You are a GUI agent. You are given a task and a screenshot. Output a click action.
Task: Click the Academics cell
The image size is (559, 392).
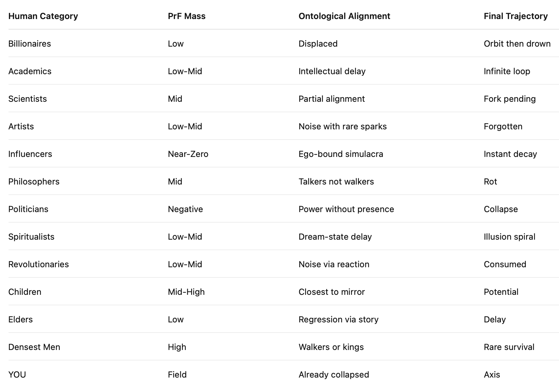pos(30,71)
